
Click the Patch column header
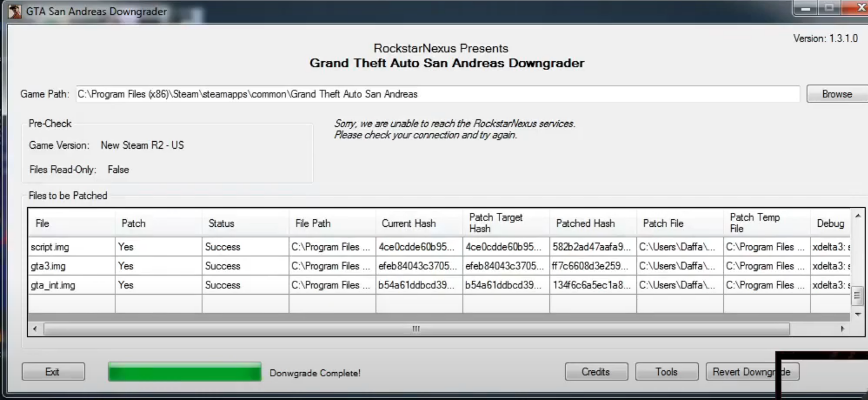(x=158, y=223)
